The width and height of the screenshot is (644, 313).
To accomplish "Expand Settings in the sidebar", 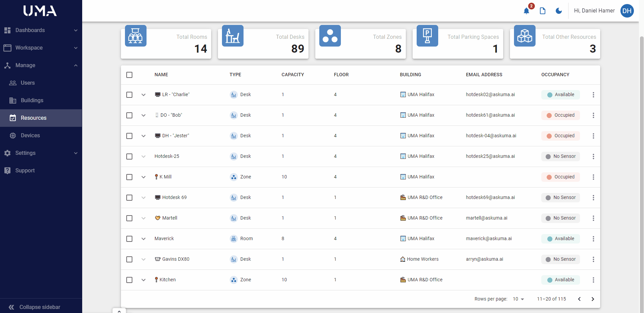I will 41,153.
